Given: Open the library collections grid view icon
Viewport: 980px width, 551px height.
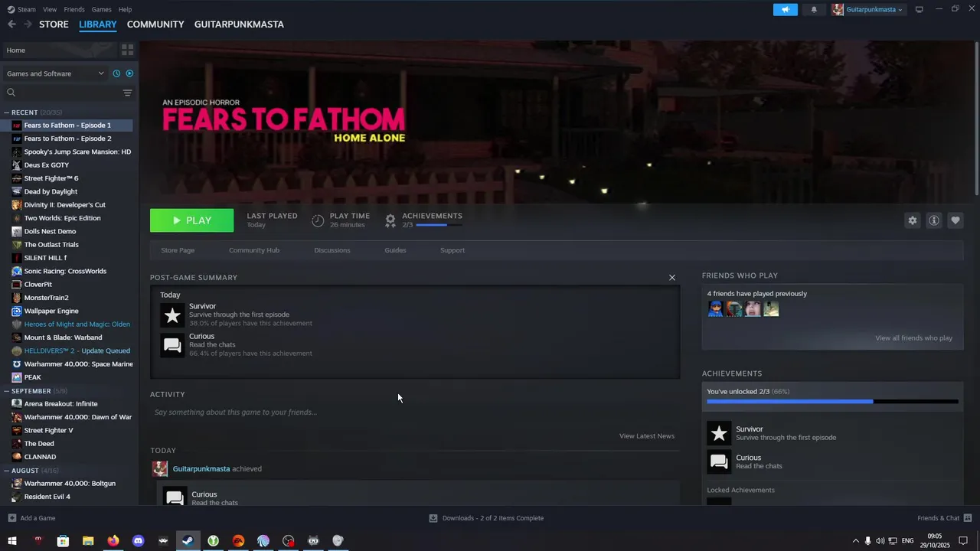Looking at the screenshot, I should pyautogui.click(x=127, y=50).
